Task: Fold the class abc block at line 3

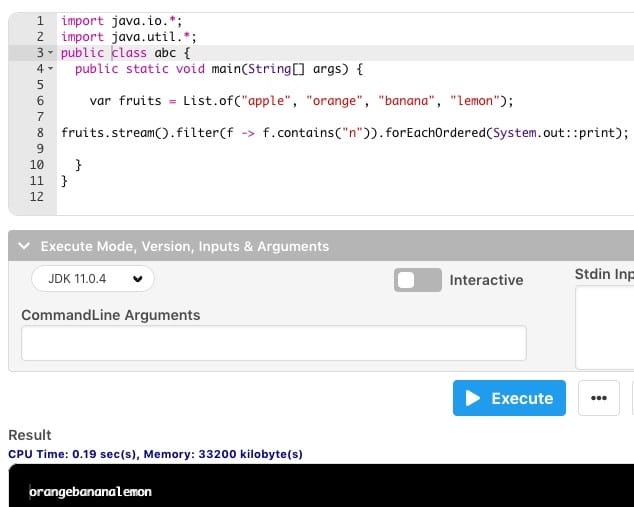Action: coord(50,52)
